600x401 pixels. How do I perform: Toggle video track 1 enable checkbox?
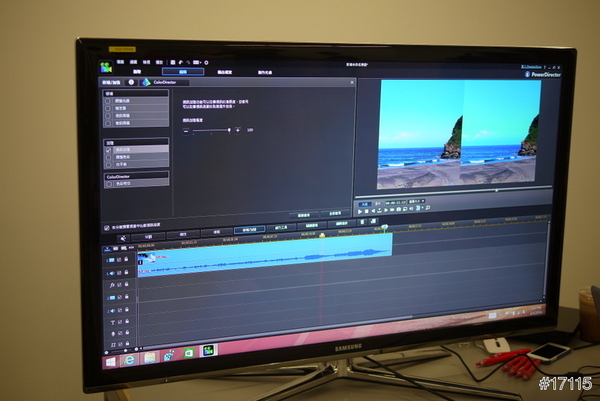click(119, 260)
